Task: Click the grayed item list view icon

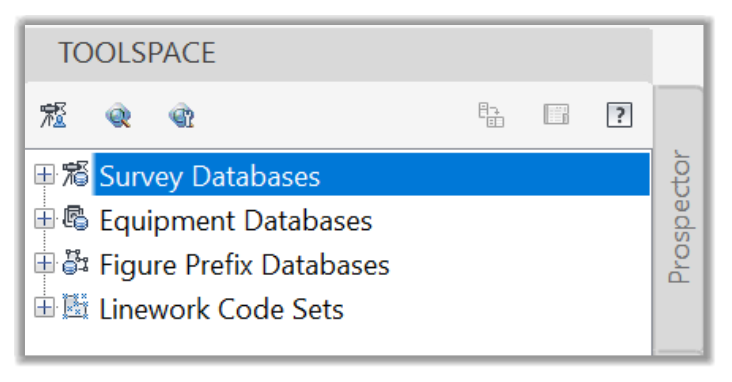Action: [556, 115]
